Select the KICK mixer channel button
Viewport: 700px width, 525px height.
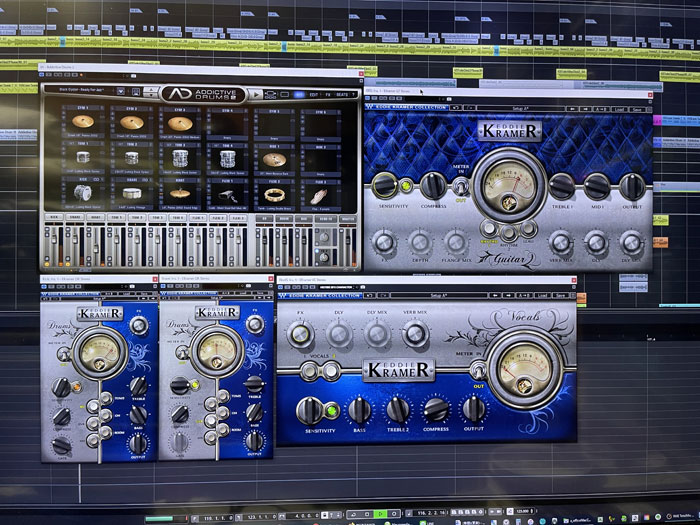tap(54, 217)
